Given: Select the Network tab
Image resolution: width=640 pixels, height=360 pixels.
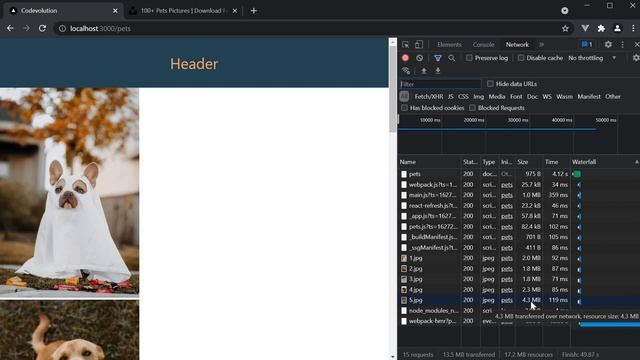Looking at the screenshot, I should [517, 44].
